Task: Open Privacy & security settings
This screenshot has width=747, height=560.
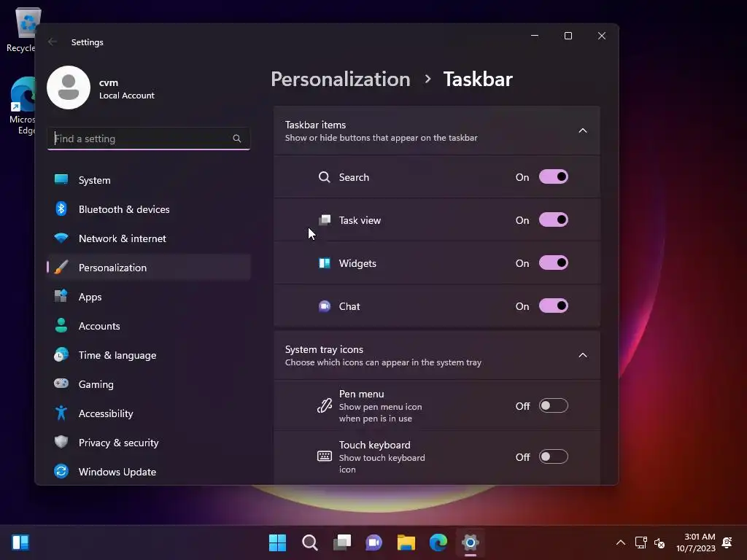Action: (149, 443)
